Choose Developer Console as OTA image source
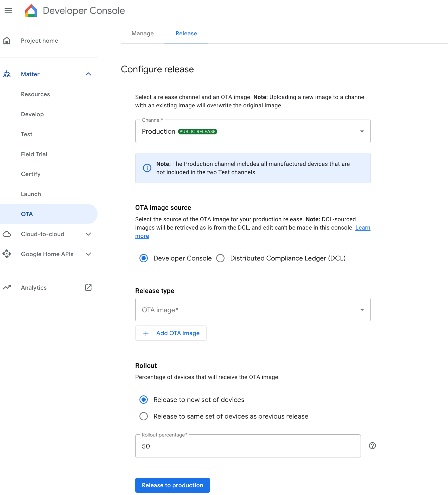The height and width of the screenshot is (495, 448). point(143,258)
